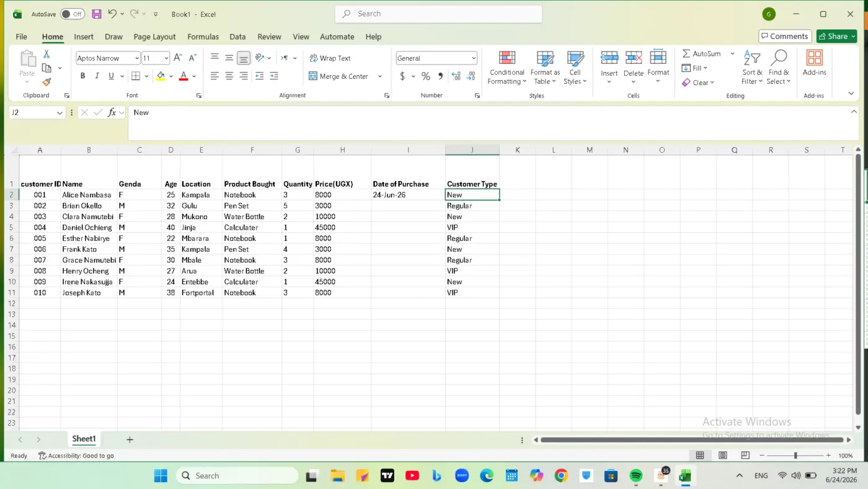Toggle Wrap Text
This screenshot has height=489, width=868.
[330, 58]
